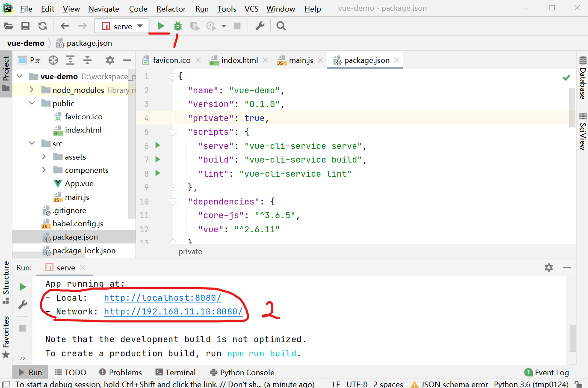Toggle the Database side panel
Image resolution: width=588 pixels, height=388 pixels.
click(x=582, y=77)
